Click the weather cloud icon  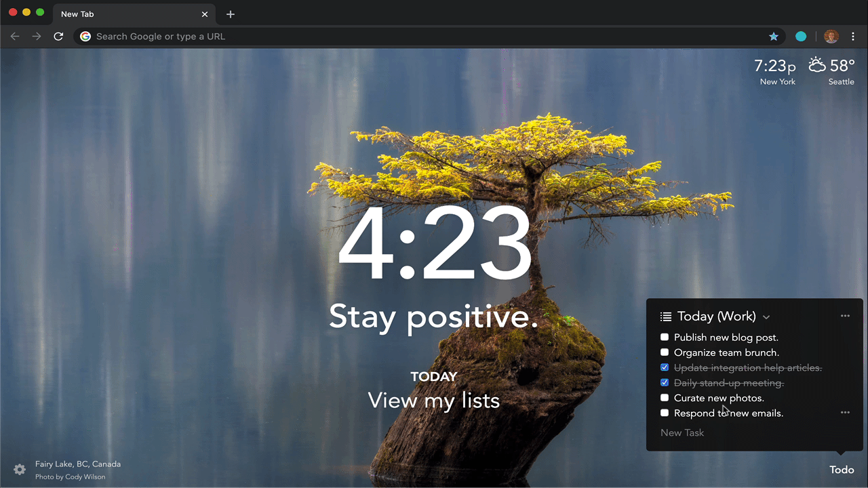(817, 66)
